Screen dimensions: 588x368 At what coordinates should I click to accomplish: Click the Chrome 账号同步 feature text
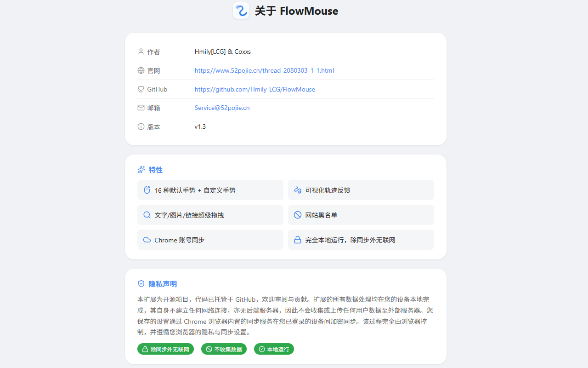(x=180, y=240)
